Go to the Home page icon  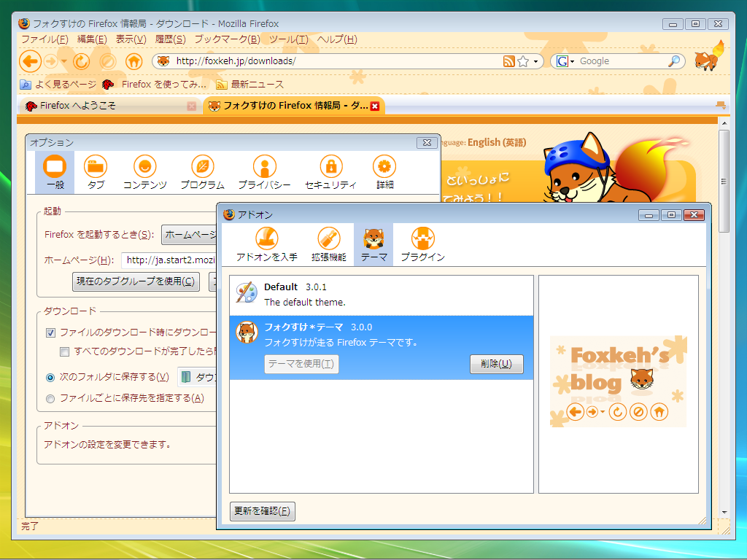[134, 61]
